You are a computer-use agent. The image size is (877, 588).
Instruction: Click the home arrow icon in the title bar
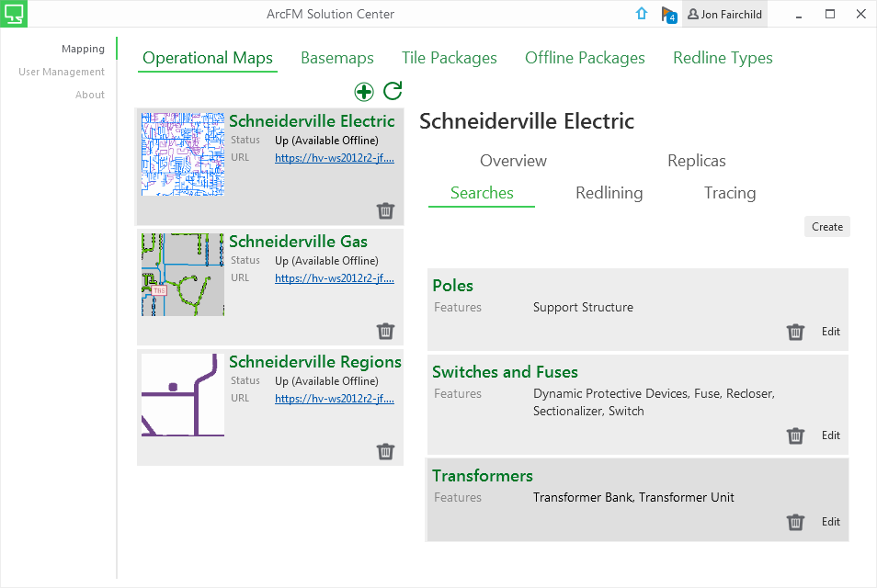[641, 14]
